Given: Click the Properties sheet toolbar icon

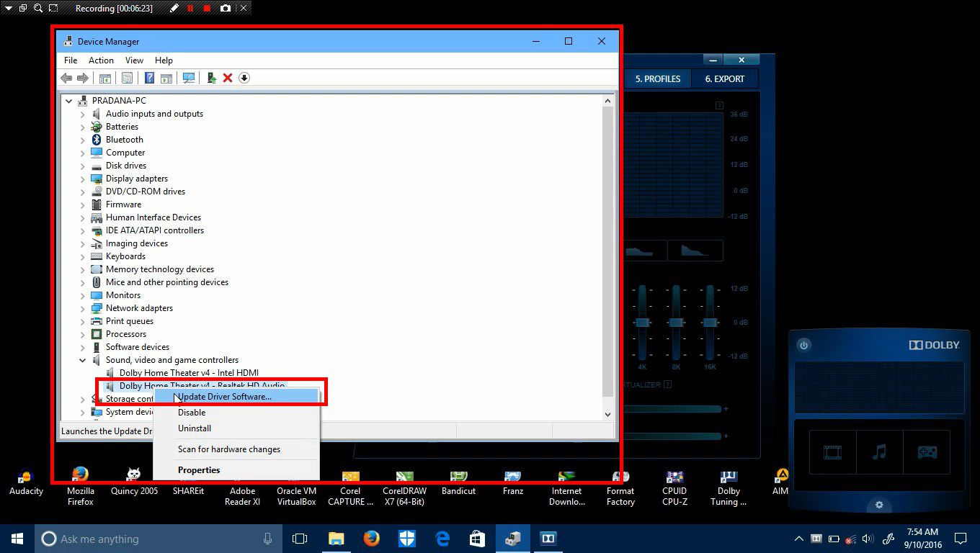Looking at the screenshot, I should click(x=127, y=78).
